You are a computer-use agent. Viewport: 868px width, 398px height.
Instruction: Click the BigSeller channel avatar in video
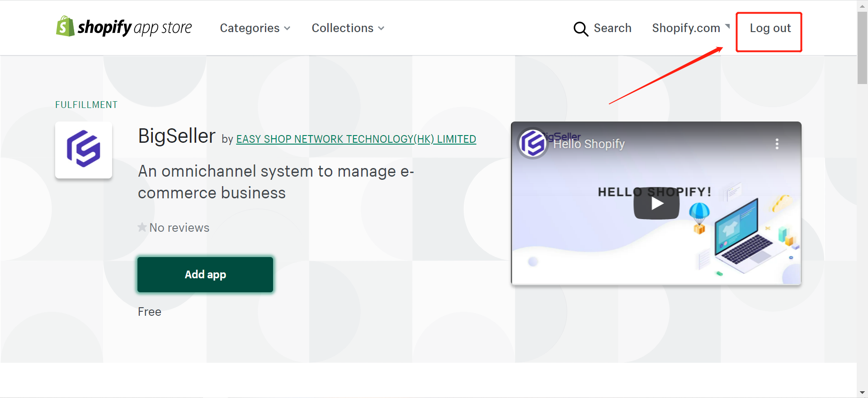(x=533, y=143)
